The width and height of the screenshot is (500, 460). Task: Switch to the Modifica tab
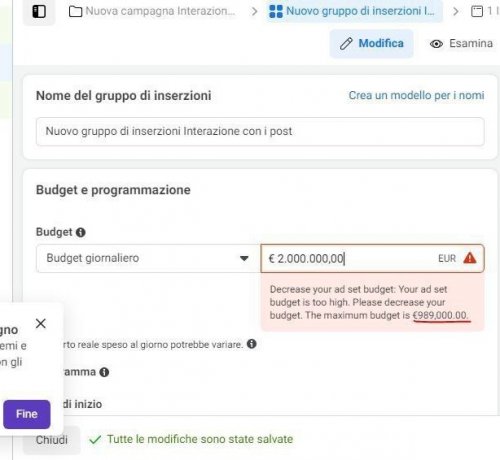[372, 44]
